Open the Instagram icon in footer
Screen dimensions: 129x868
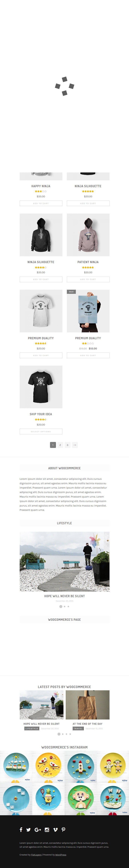(47, 830)
